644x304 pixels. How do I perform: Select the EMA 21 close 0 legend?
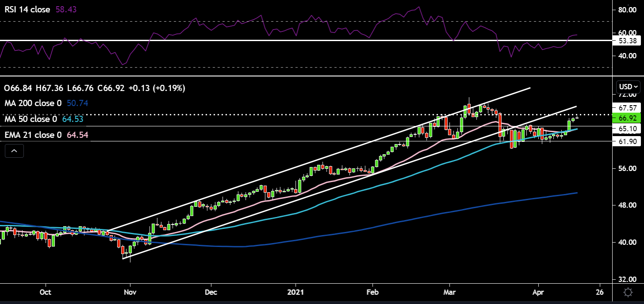[33, 135]
